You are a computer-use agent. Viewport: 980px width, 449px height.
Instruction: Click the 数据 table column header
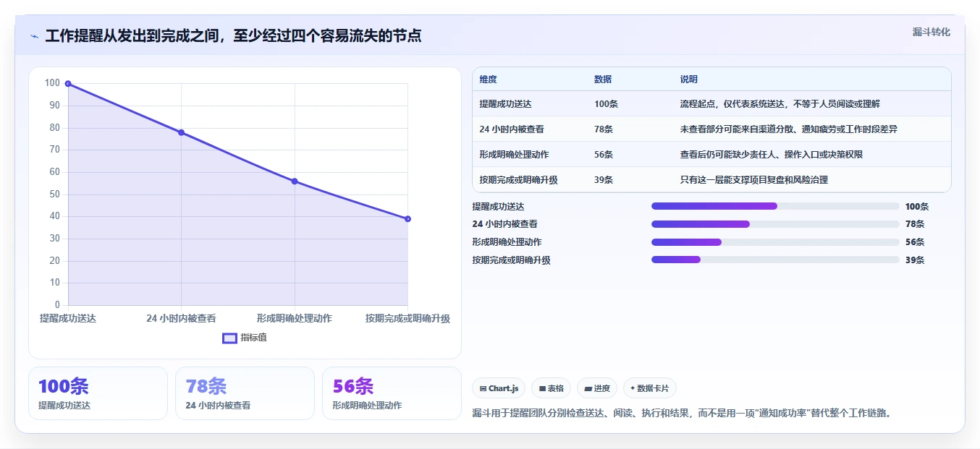point(603,80)
